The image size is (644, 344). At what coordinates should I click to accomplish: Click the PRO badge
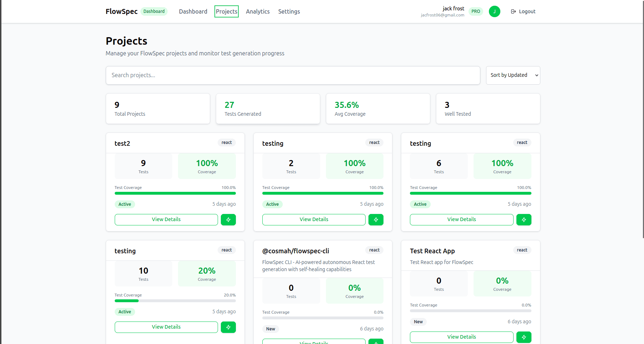475,11
